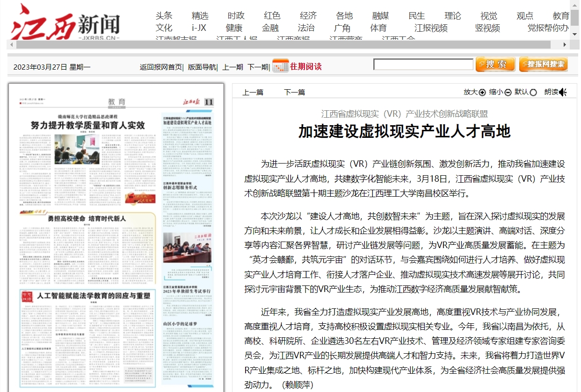Open the 版面导航 link
Screen dimensions: 581x392
(x=202, y=67)
